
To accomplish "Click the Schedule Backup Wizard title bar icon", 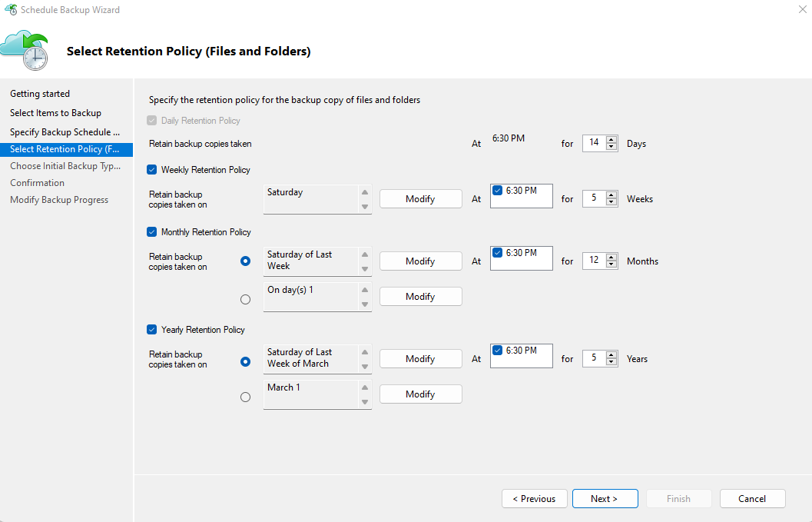I will (x=10, y=9).
